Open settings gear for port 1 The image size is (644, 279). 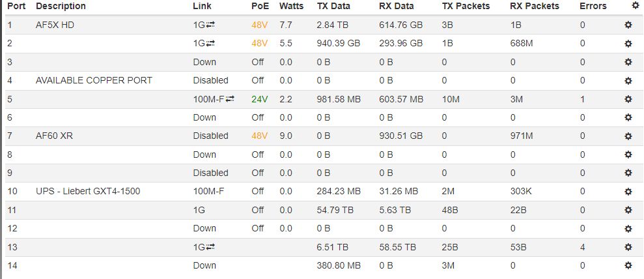pyautogui.click(x=628, y=25)
